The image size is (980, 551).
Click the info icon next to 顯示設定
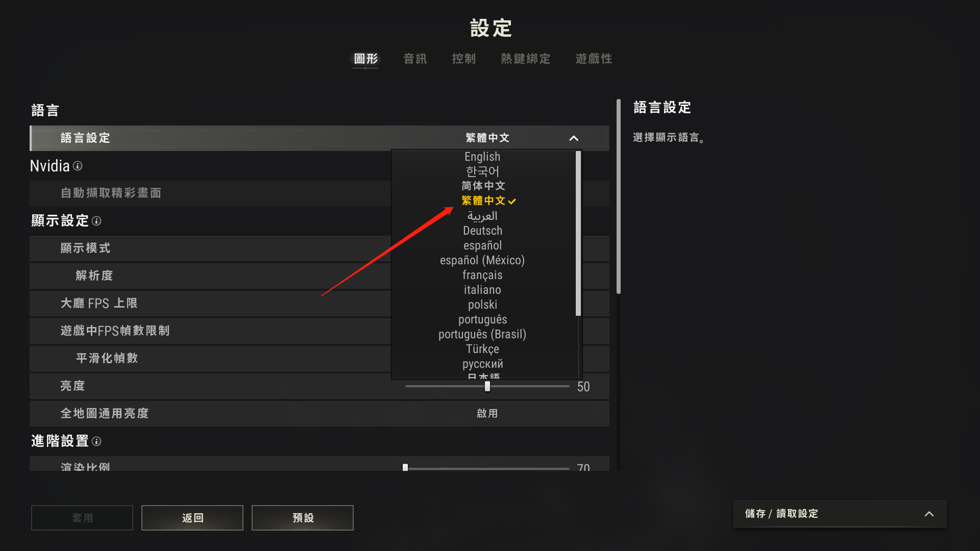click(96, 221)
